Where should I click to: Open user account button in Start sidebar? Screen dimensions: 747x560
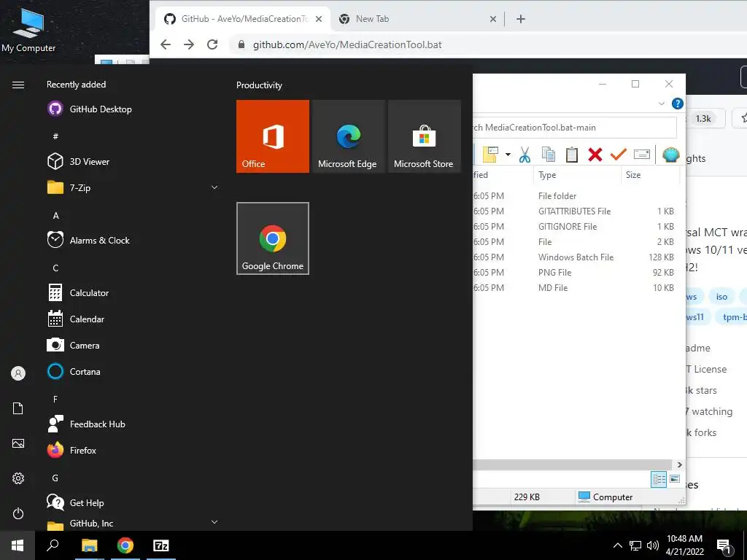pyautogui.click(x=18, y=373)
